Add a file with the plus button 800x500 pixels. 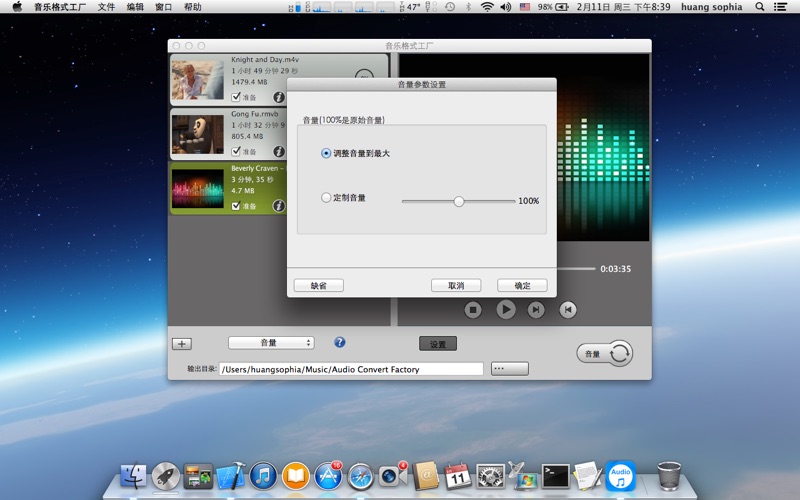pyautogui.click(x=182, y=344)
